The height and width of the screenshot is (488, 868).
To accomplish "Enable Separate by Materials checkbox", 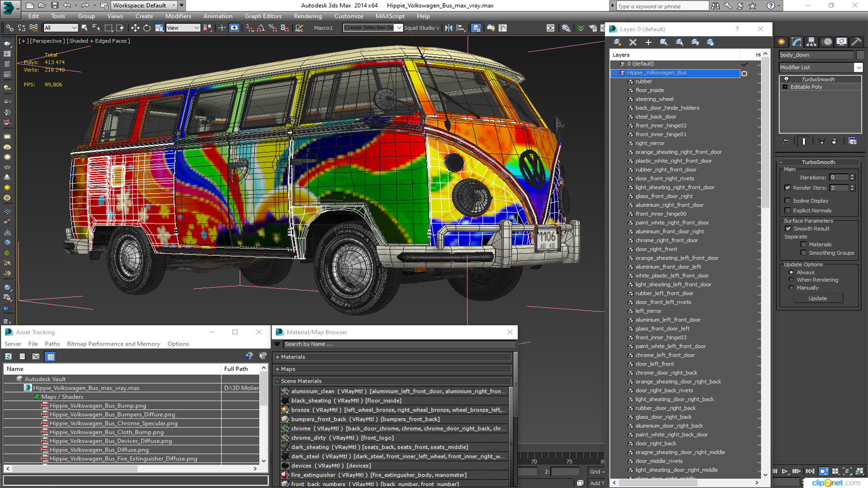I will tap(803, 244).
